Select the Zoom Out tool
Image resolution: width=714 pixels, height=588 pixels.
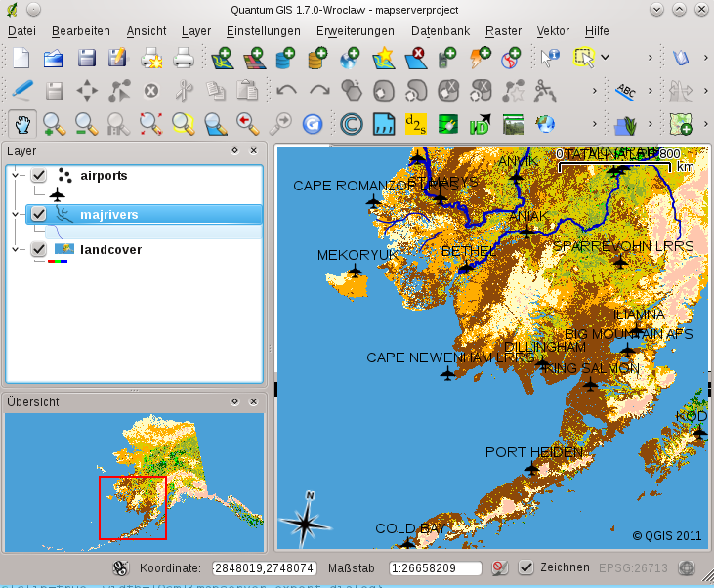(x=86, y=124)
